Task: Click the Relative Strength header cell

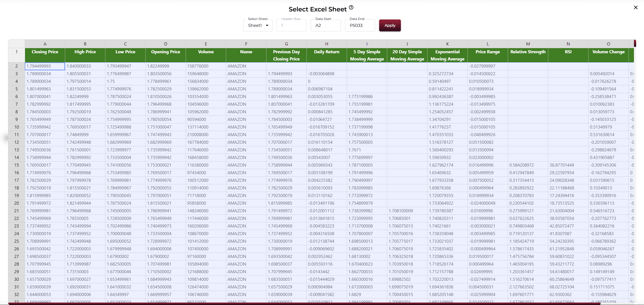Action: pos(528,55)
